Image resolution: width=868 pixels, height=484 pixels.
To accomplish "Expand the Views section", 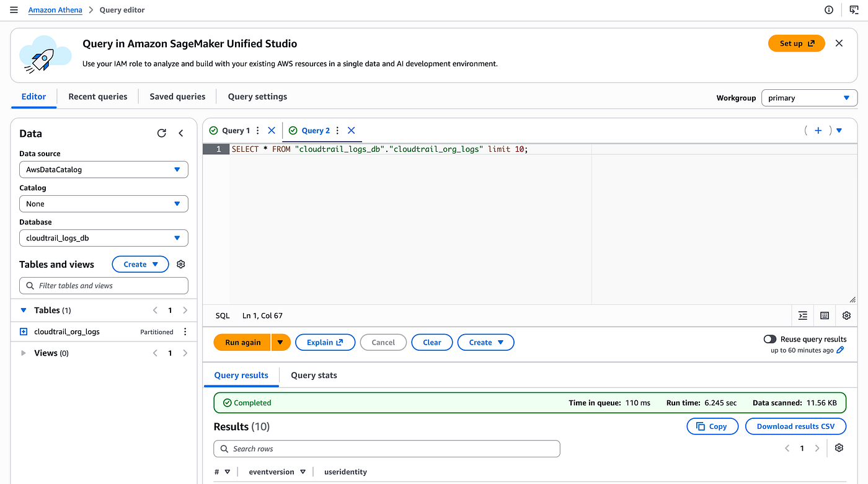I will click(24, 353).
